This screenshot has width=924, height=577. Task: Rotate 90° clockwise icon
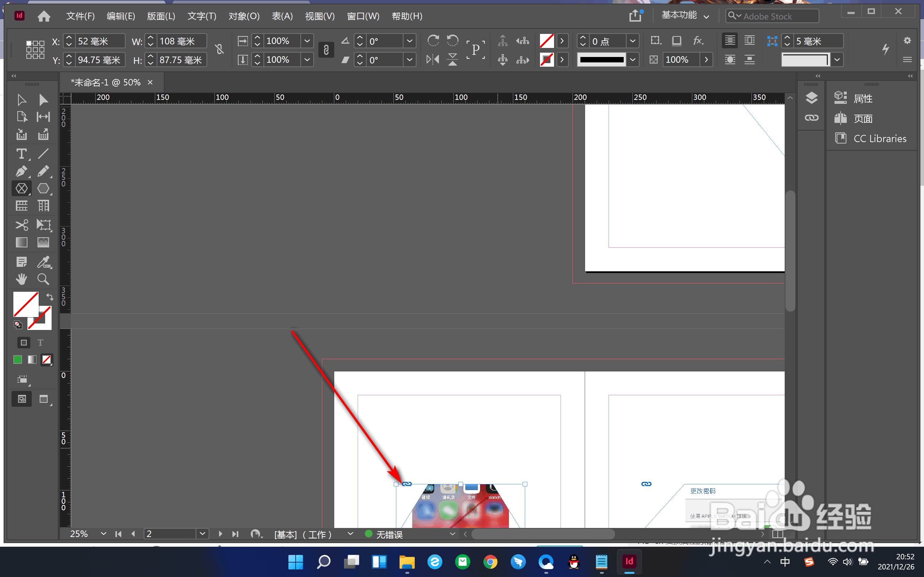point(433,40)
